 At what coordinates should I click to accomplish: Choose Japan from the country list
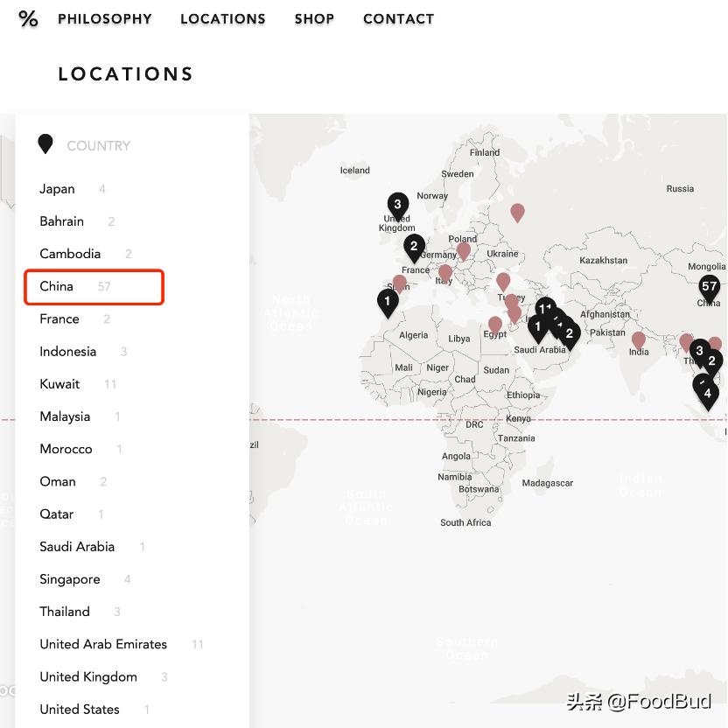tap(57, 189)
